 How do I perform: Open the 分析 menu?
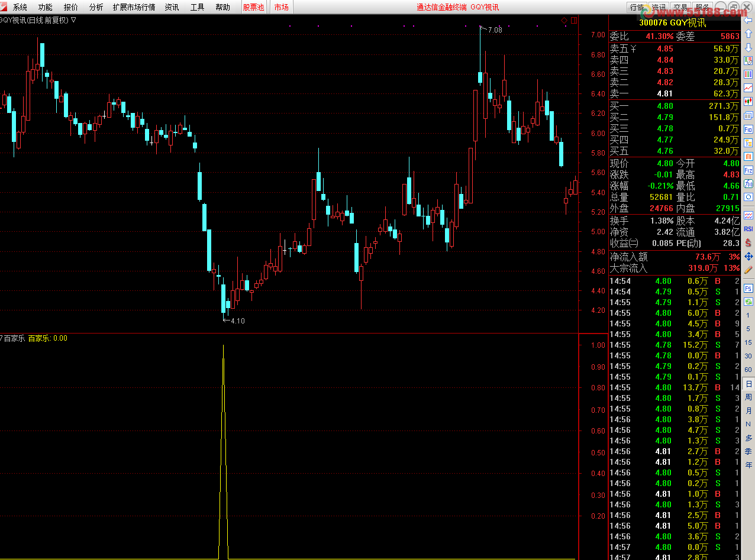click(x=96, y=7)
